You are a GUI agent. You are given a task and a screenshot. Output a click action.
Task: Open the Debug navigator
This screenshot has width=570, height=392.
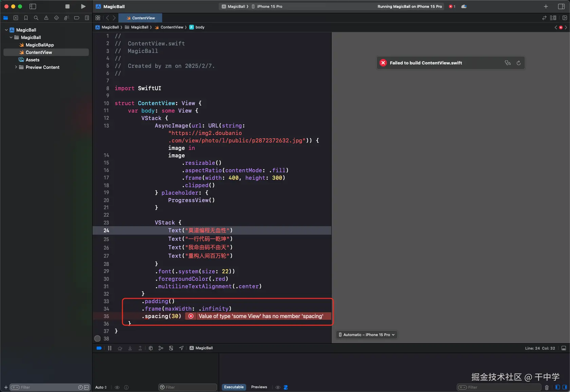point(66,18)
